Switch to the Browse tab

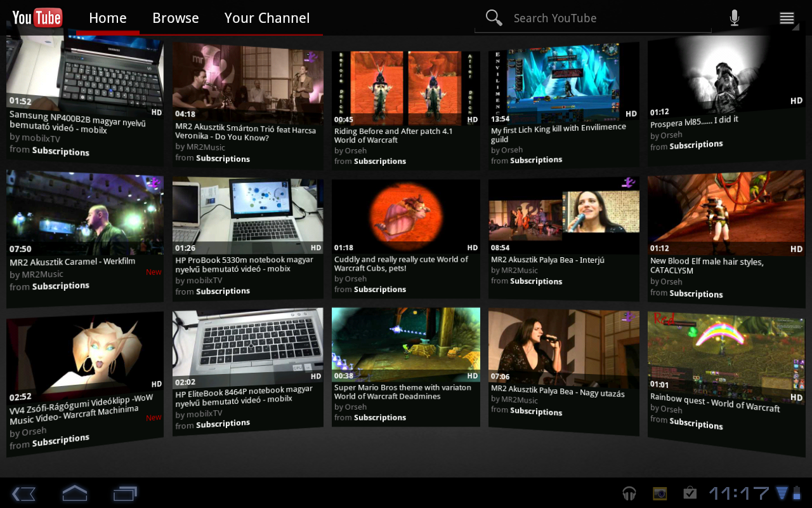(176, 18)
